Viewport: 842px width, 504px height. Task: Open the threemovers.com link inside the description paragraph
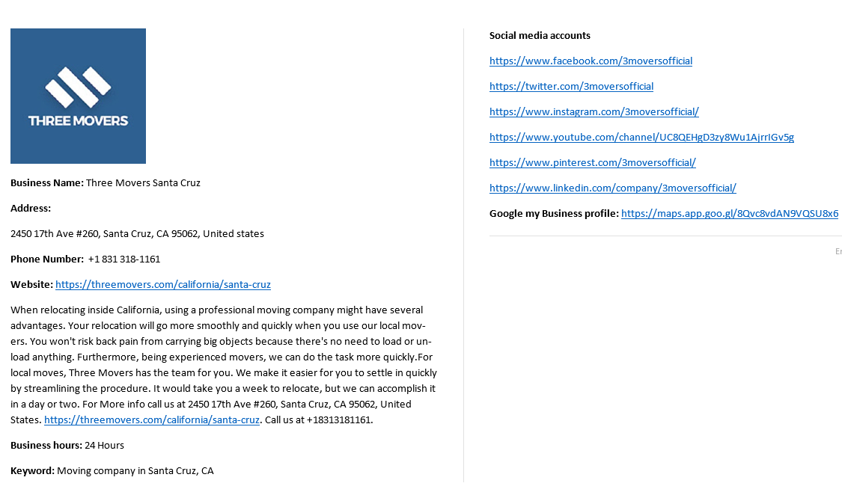[x=151, y=420]
